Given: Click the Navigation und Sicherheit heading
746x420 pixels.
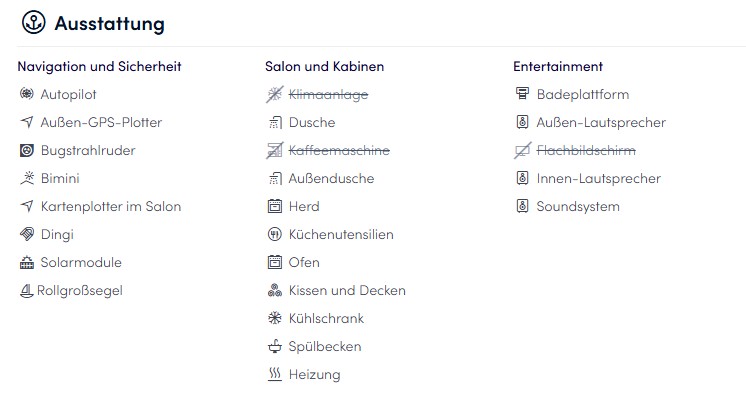Looking at the screenshot, I should (99, 67).
